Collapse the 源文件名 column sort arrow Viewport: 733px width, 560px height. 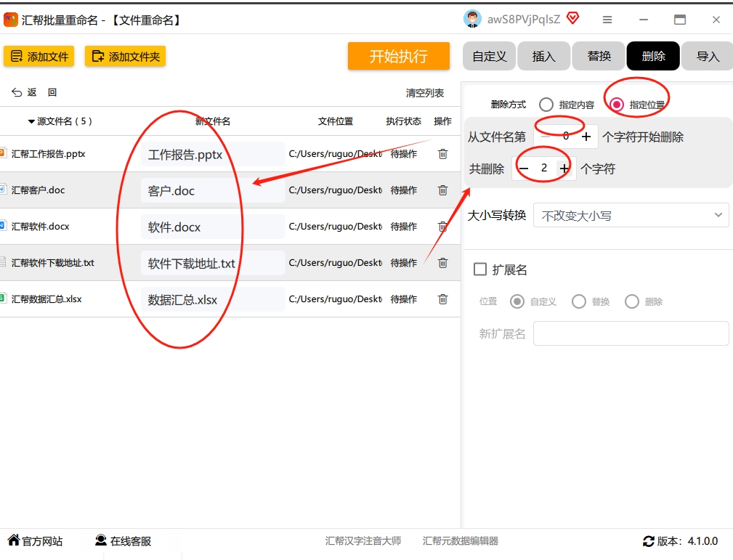click(x=31, y=121)
